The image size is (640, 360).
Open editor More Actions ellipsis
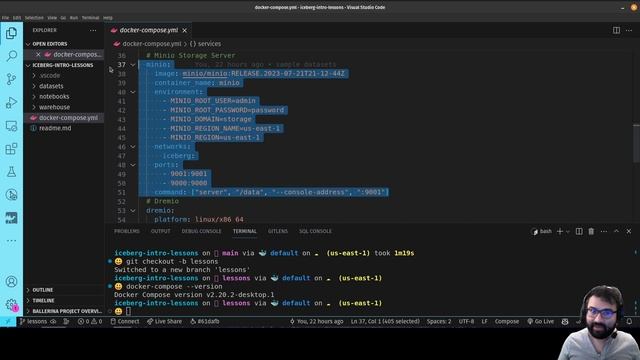coord(629,30)
